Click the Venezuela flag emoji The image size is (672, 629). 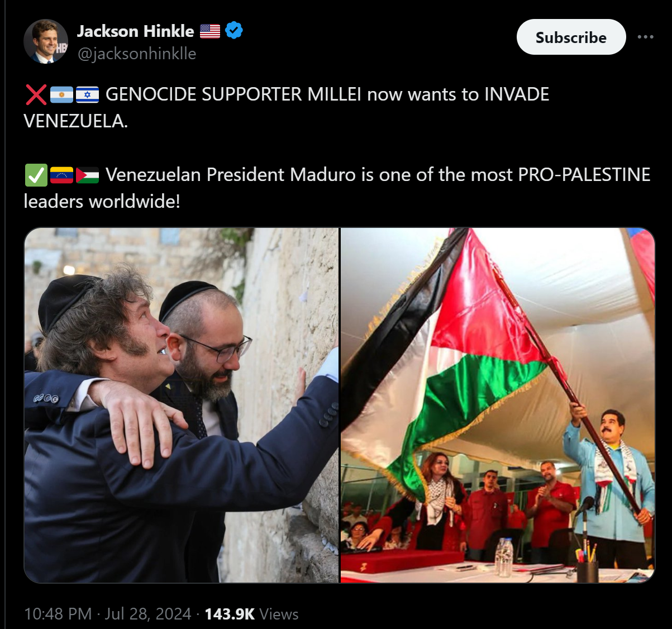61,175
